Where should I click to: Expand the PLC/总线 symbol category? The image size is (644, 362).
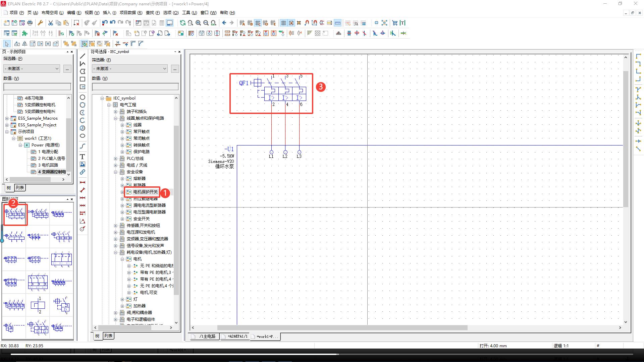[x=116, y=159]
